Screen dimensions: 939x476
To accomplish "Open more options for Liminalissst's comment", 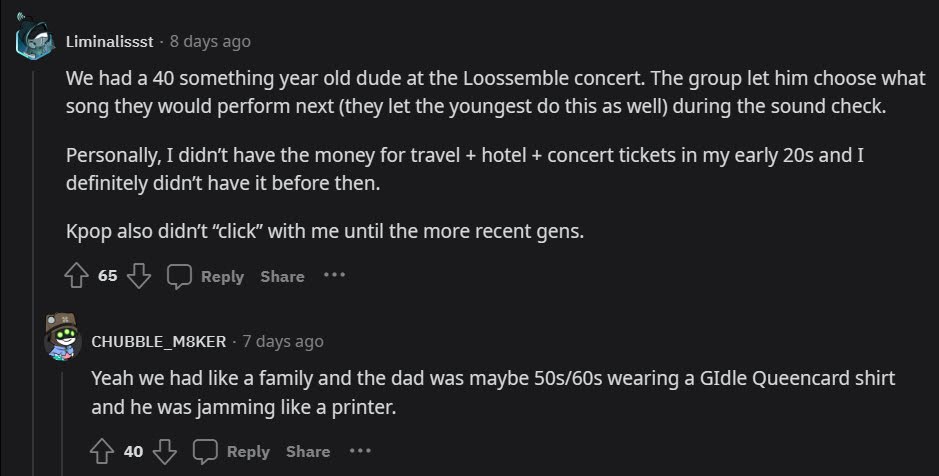I will pyautogui.click(x=334, y=276).
